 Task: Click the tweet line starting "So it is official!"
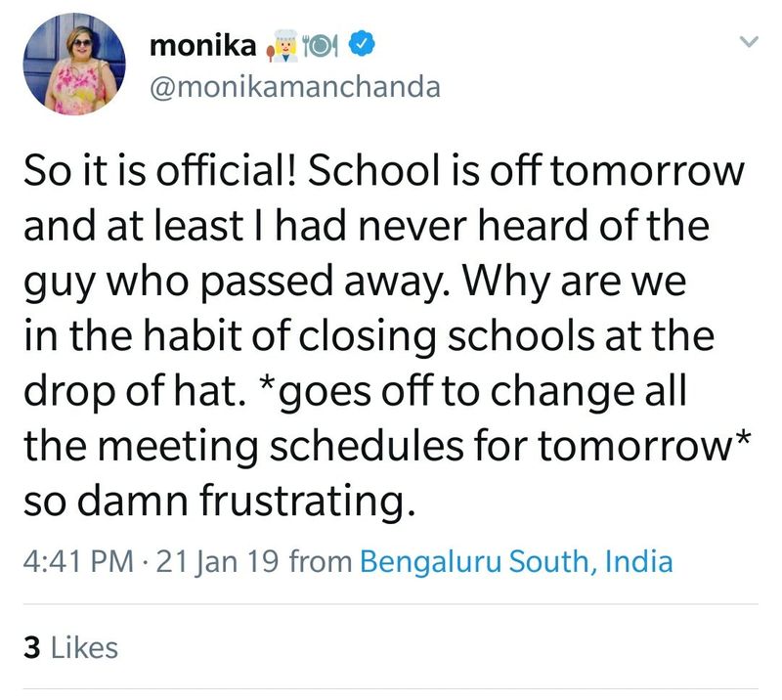(x=382, y=172)
